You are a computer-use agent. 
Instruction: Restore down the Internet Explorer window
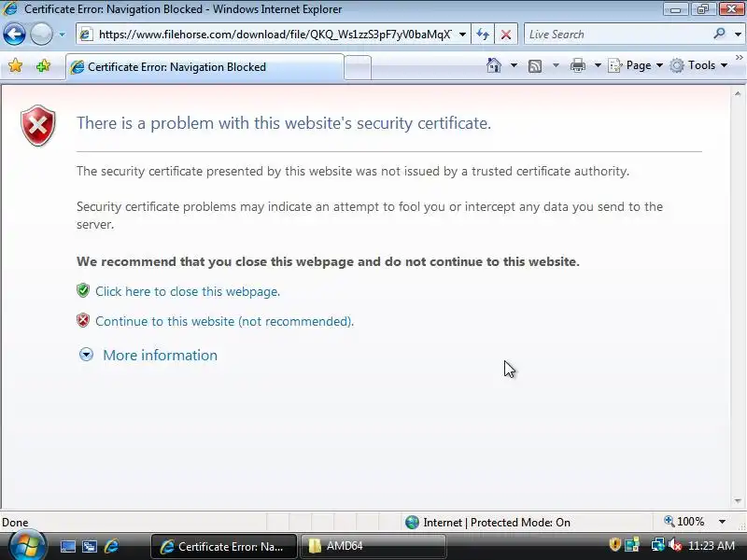point(702,9)
